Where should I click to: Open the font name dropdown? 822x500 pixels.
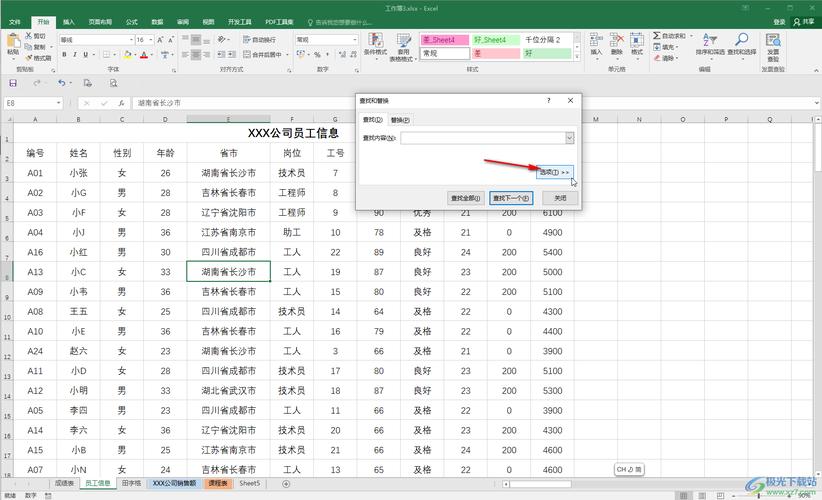131,40
